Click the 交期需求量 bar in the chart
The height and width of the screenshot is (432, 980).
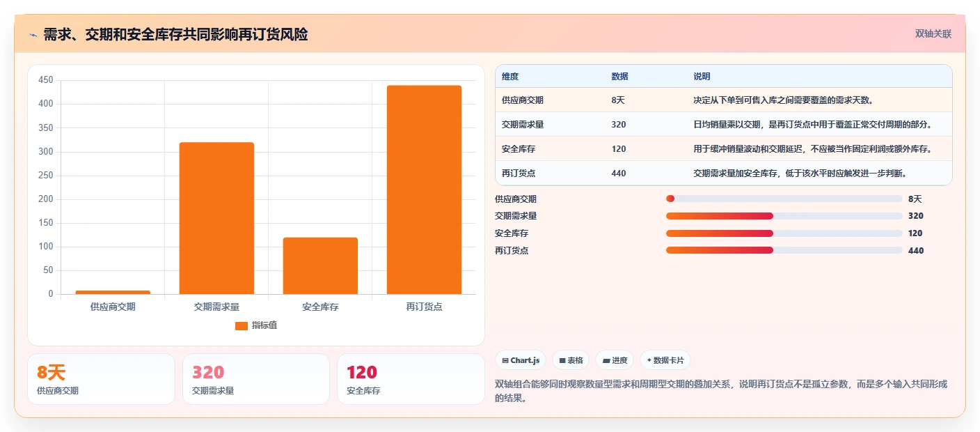(x=216, y=218)
